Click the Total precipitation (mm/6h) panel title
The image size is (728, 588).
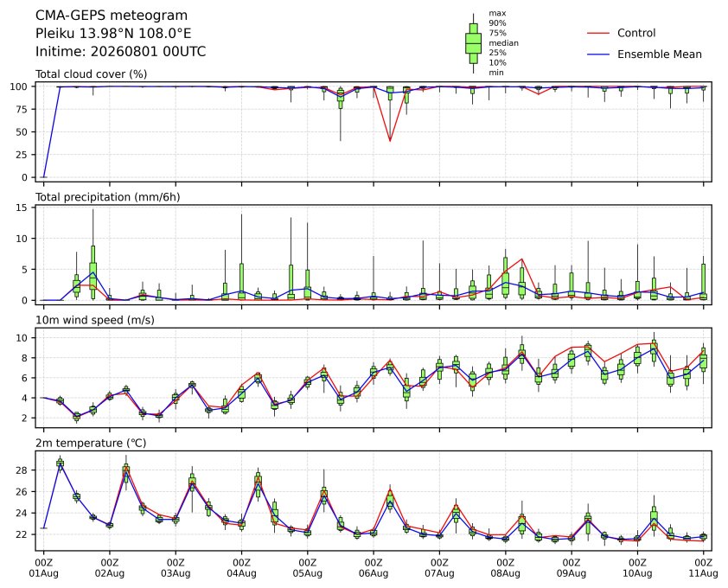click(108, 197)
